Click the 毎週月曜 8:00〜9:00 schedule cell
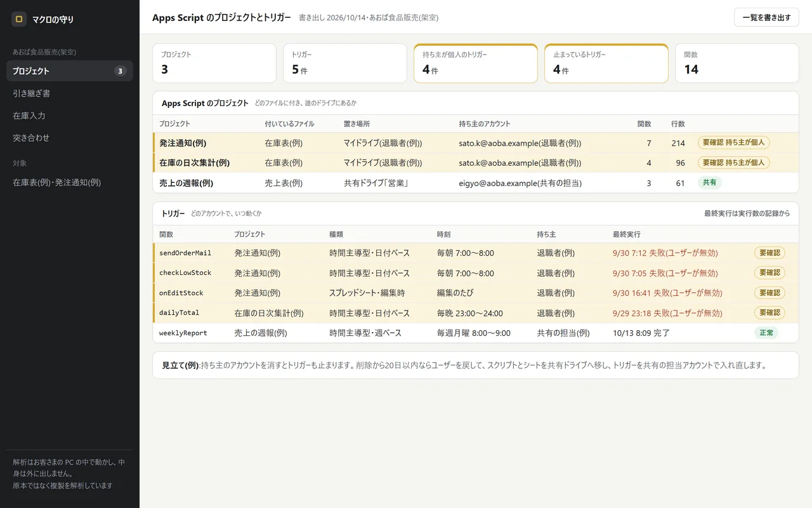 (474, 333)
